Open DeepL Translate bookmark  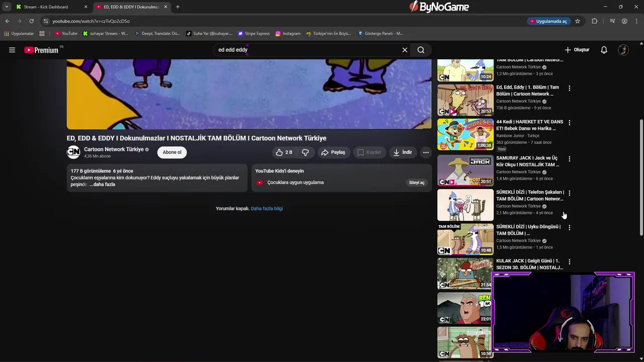coord(157,34)
